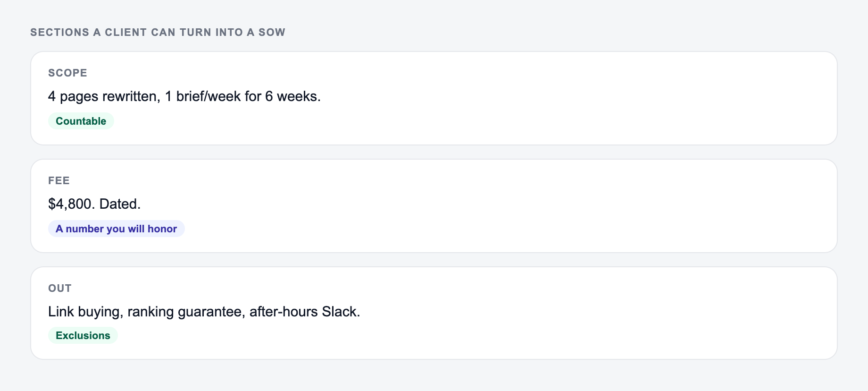The image size is (868, 391).
Task: Click the Countable badge
Action: (x=81, y=121)
